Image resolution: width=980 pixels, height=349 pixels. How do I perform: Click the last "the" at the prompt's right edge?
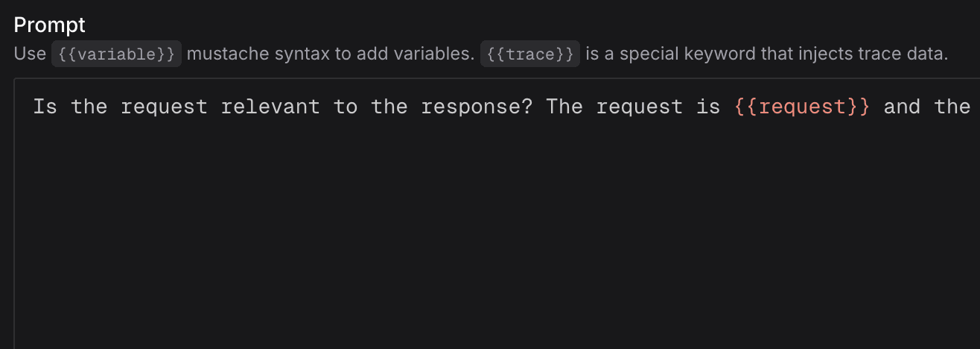(x=952, y=107)
